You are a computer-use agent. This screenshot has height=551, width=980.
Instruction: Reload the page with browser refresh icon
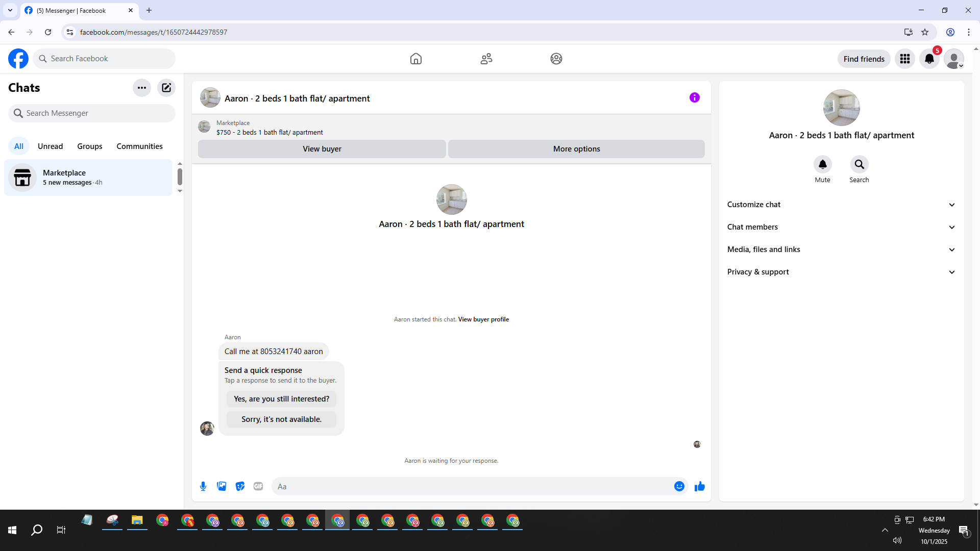click(x=48, y=32)
